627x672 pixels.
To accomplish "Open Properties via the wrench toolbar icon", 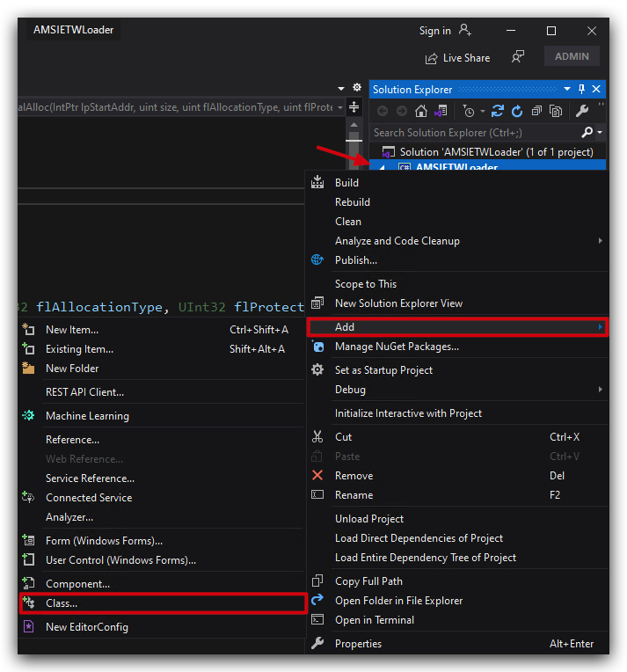I will (x=581, y=112).
